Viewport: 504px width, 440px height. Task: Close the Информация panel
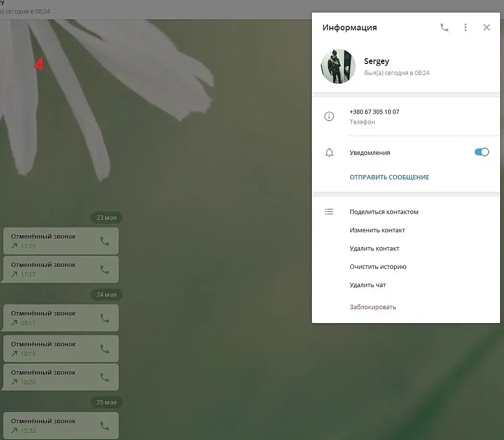tap(487, 28)
